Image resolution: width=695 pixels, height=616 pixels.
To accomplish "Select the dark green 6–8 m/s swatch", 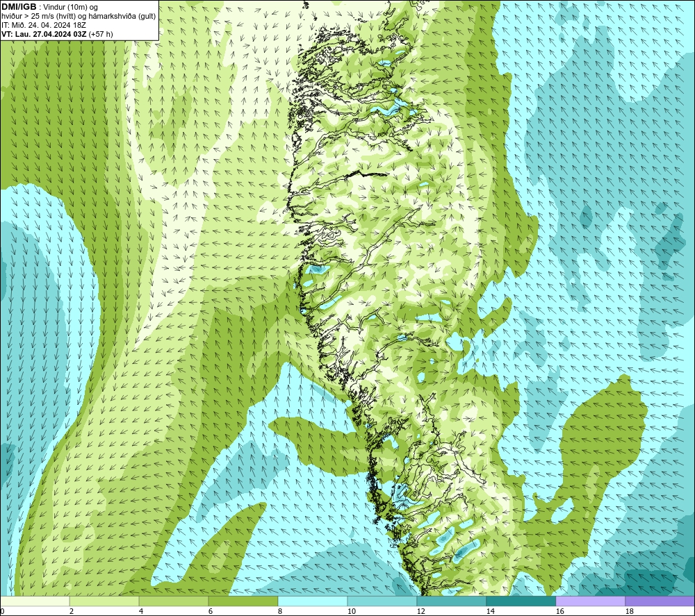I will pos(243,601).
